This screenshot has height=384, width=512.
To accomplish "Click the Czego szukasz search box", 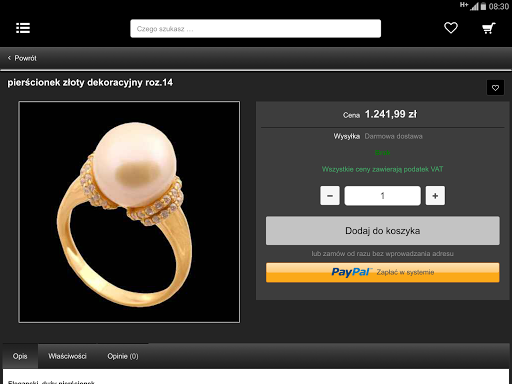I will (x=255, y=29).
